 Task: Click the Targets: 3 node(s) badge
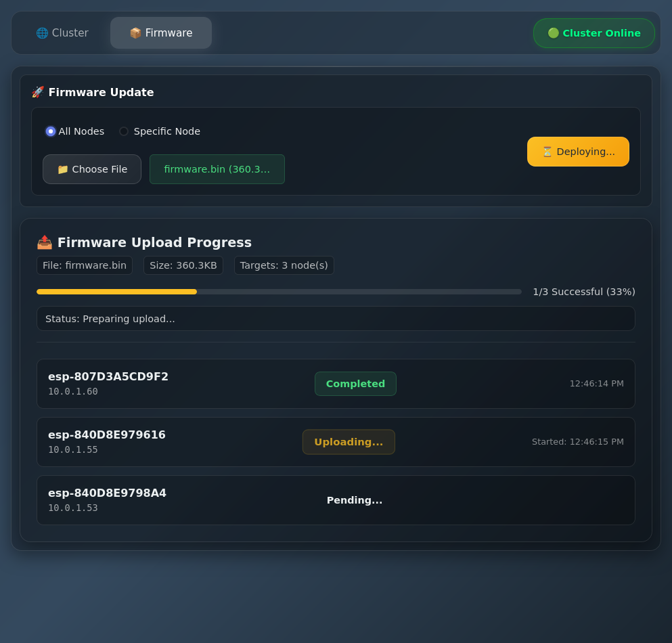[284, 265]
